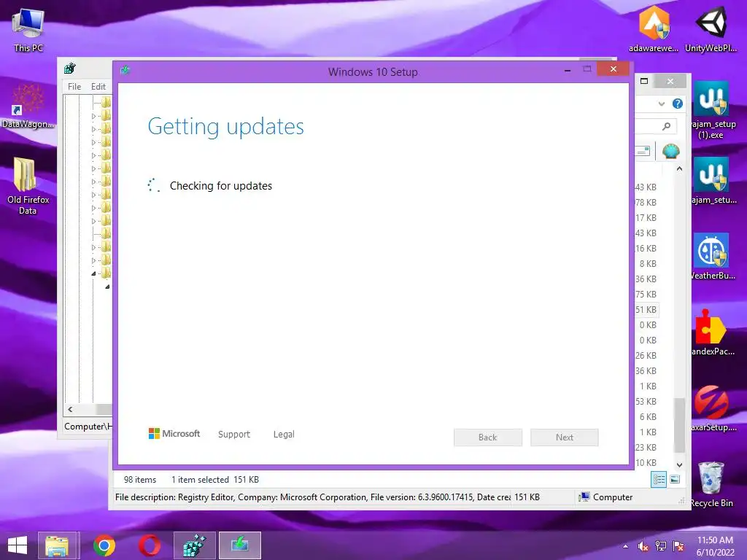
Task: Click the Windows 10 Setup title icon
Action: tap(125, 71)
